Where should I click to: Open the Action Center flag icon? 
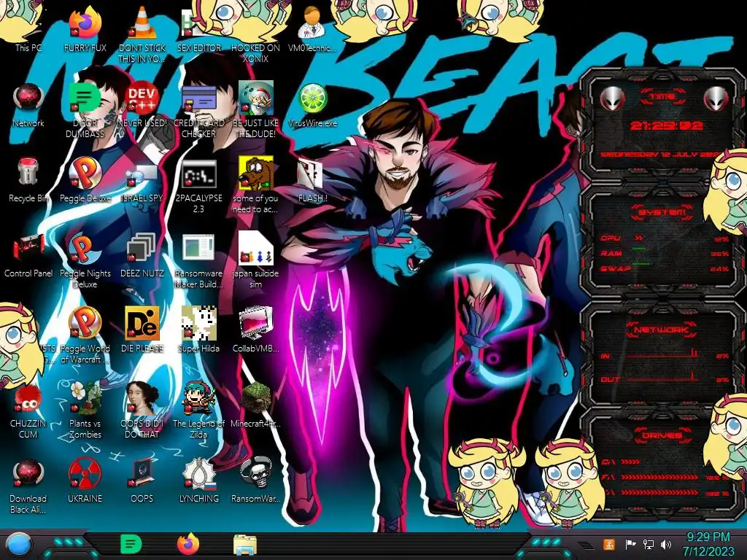click(630, 544)
